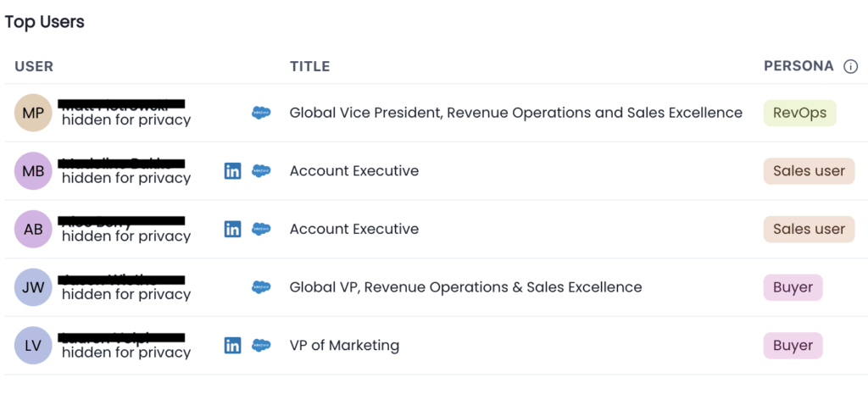Click Salesforce icon in MB row
This screenshot has height=400, width=868.
point(261,171)
